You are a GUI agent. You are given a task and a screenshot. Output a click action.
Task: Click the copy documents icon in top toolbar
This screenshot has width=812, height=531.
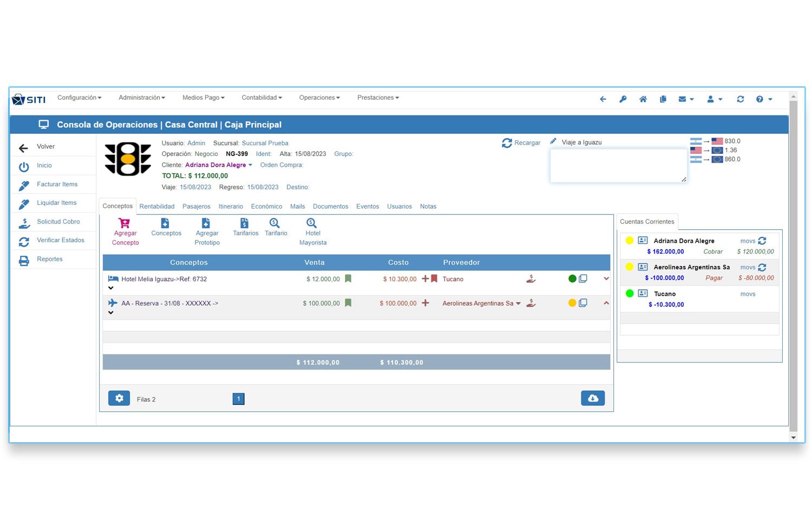click(x=663, y=99)
